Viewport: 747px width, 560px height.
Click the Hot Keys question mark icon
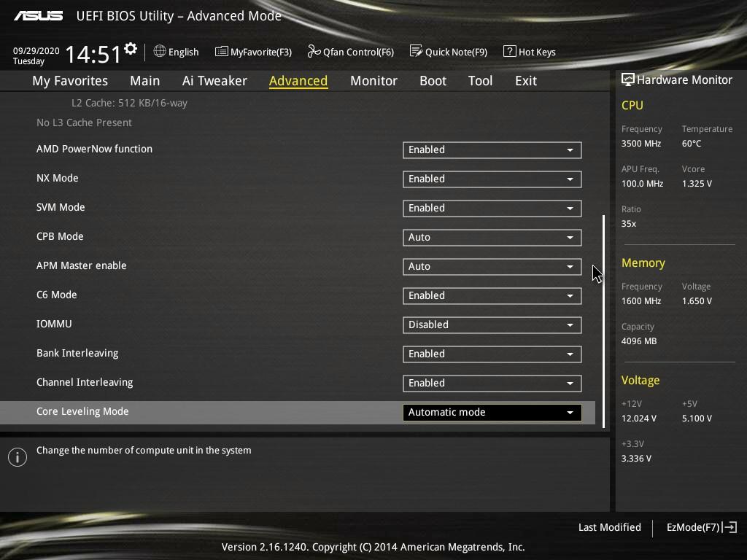click(x=509, y=51)
